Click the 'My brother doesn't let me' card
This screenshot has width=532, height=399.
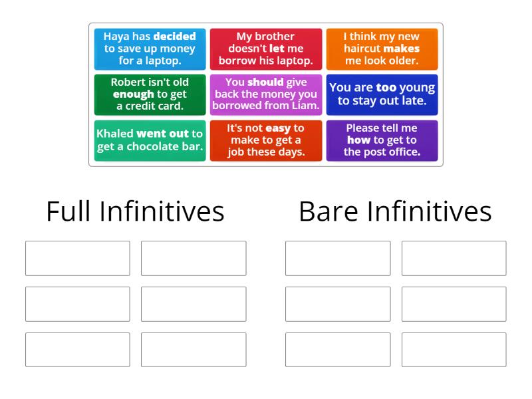[x=266, y=49]
